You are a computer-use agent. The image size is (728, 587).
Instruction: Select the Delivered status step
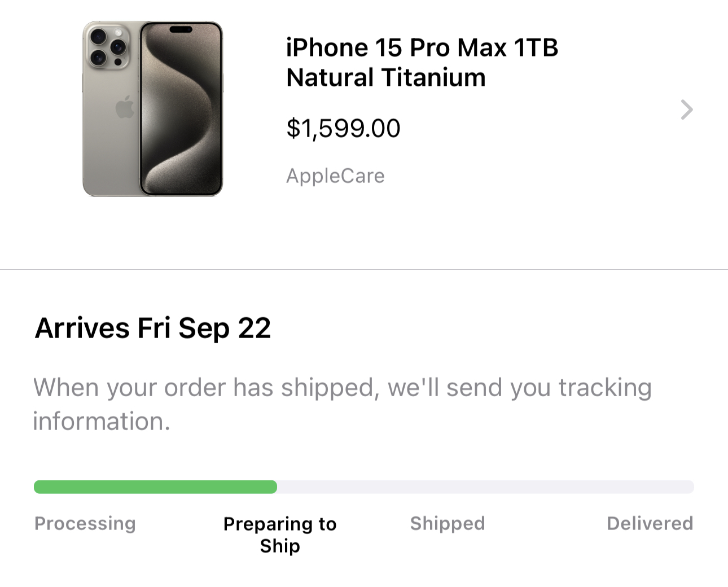coord(650,523)
